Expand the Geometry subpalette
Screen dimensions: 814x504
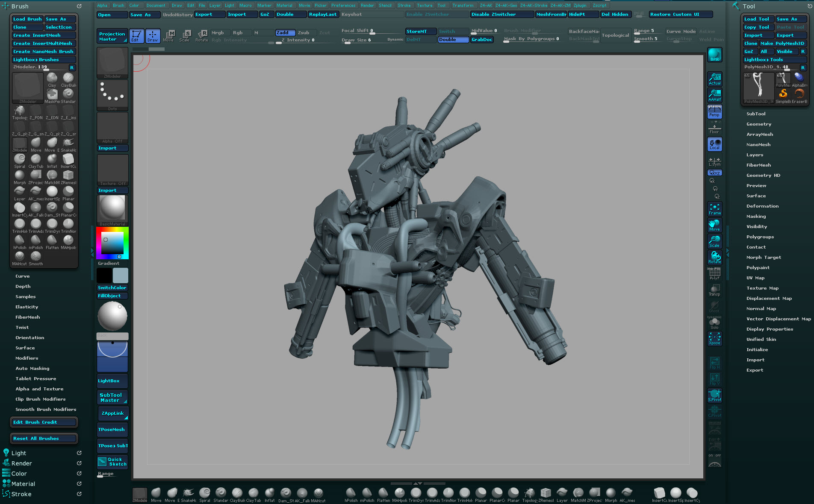[x=759, y=124]
